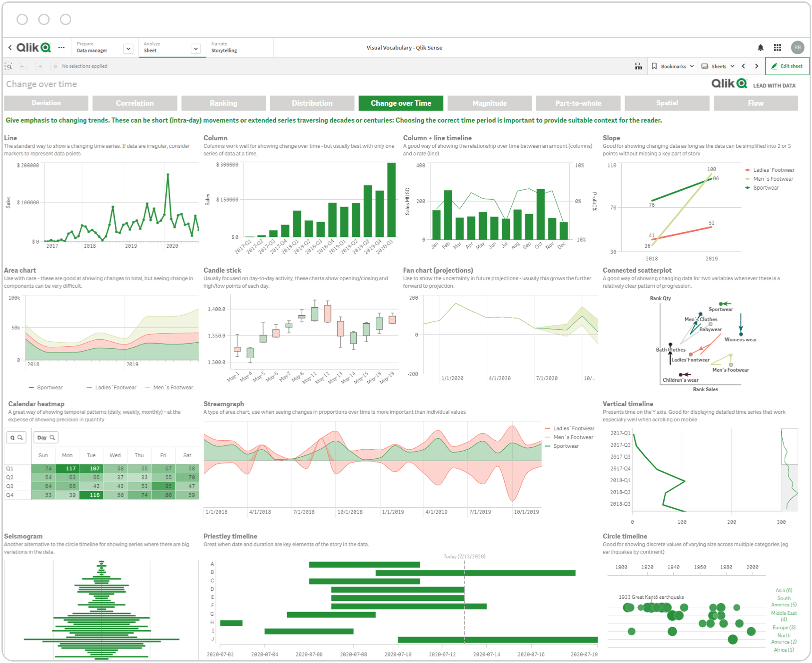The height and width of the screenshot is (663, 812).
Task: Select the Correlation category button
Action: click(135, 103)
